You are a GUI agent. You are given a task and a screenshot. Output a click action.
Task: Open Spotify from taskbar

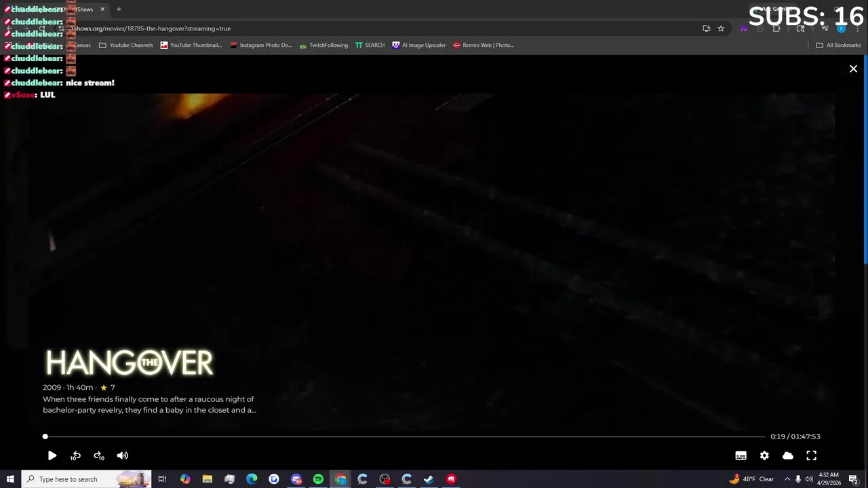tap(318, 479)
